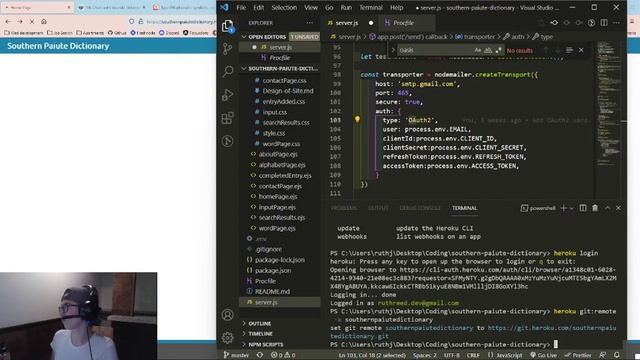Click the new terminal plus icon
This screenshot has width=640, height=360.
[563, 208]
